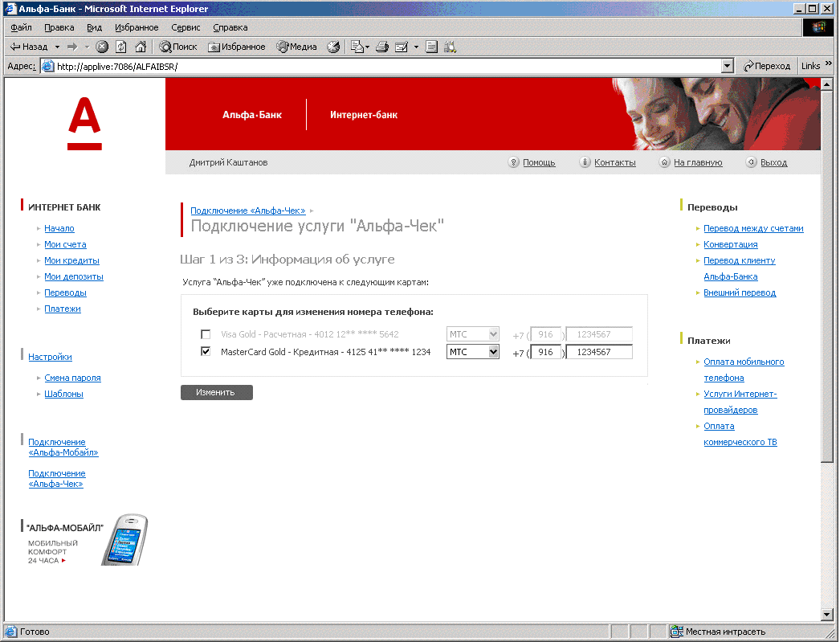This screenshot has height=642, width=840.
Task: Click the History toolbar icon
Action: pyautogui.click(x=333, y=47)
